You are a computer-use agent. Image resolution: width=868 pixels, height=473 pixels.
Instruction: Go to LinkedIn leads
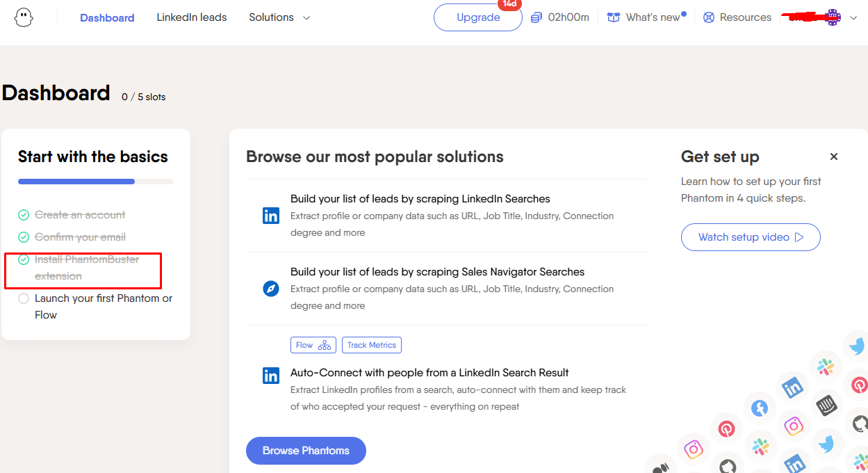point(192,17)
